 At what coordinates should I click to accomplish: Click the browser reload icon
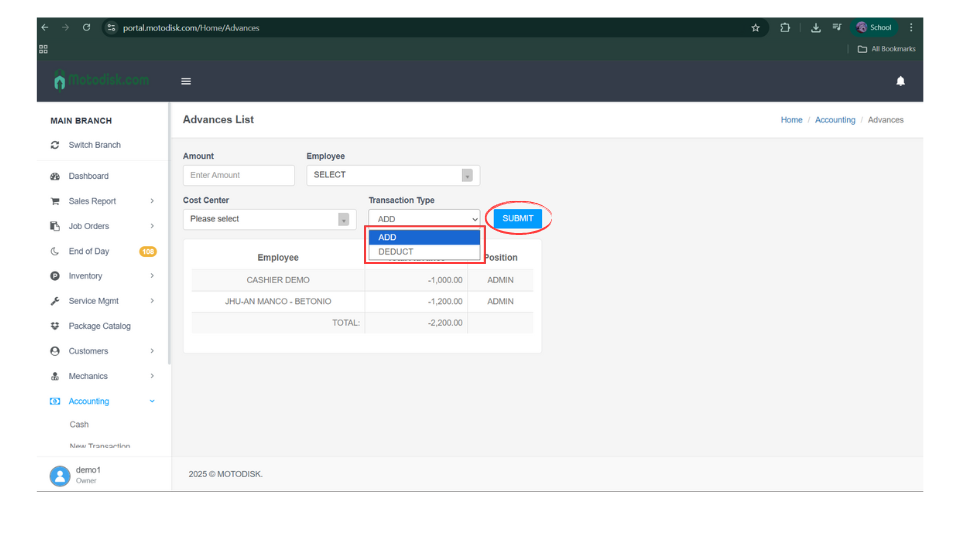click(87, 28)
